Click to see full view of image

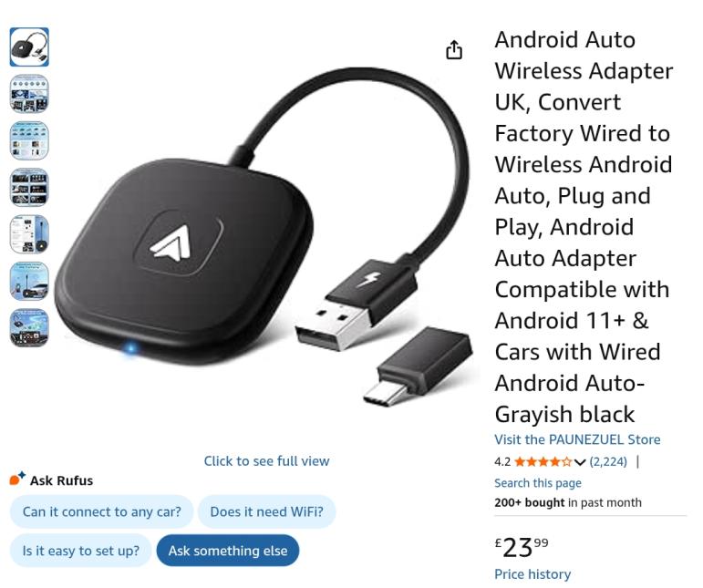coord(266,460)
